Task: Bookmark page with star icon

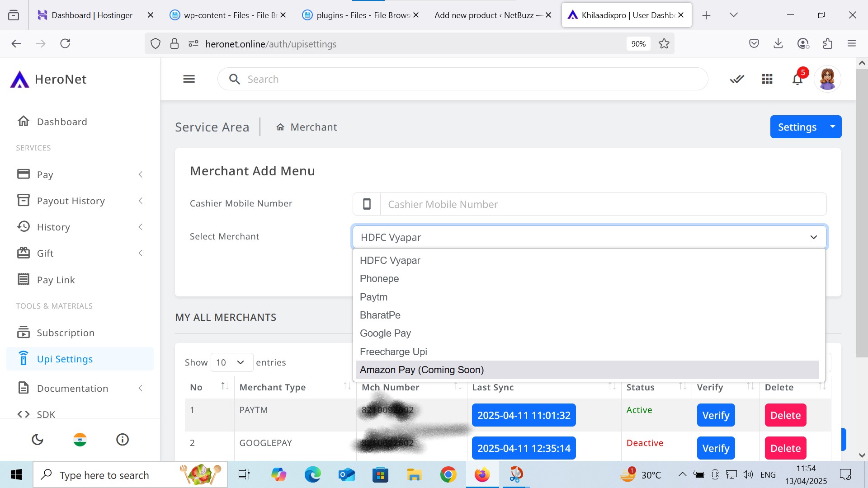Action: (x=664, y=44)
